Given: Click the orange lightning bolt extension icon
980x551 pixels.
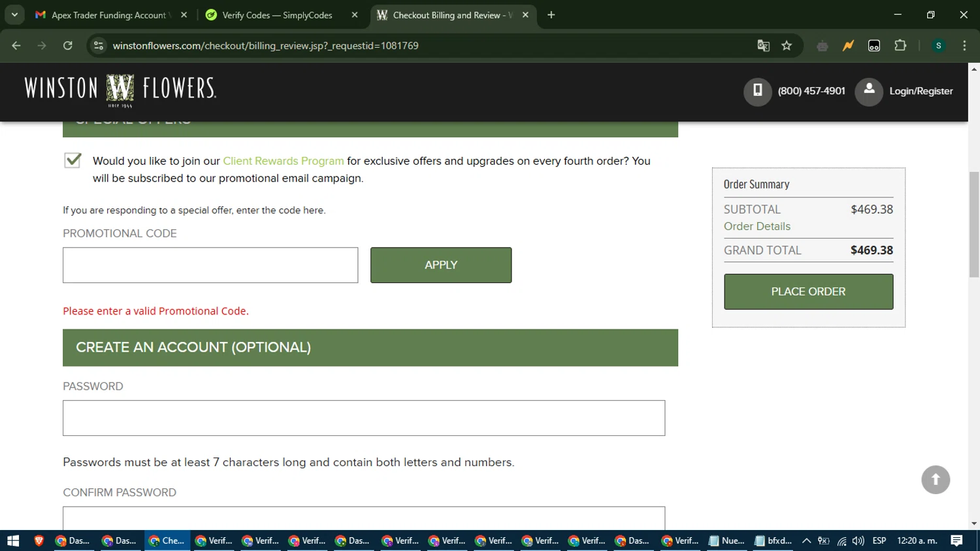Looking at the screenshot, I should [848, 46].
